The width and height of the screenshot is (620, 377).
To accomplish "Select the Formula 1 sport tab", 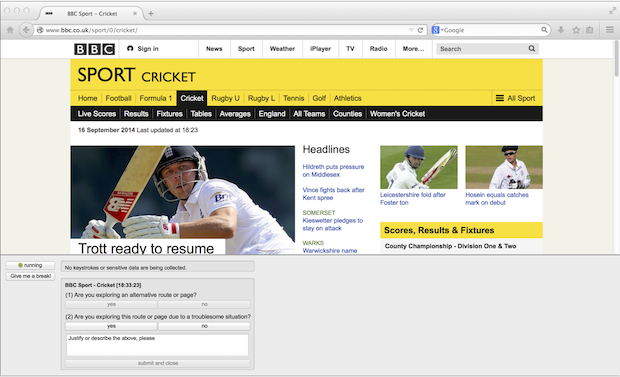I will (156, 98).
